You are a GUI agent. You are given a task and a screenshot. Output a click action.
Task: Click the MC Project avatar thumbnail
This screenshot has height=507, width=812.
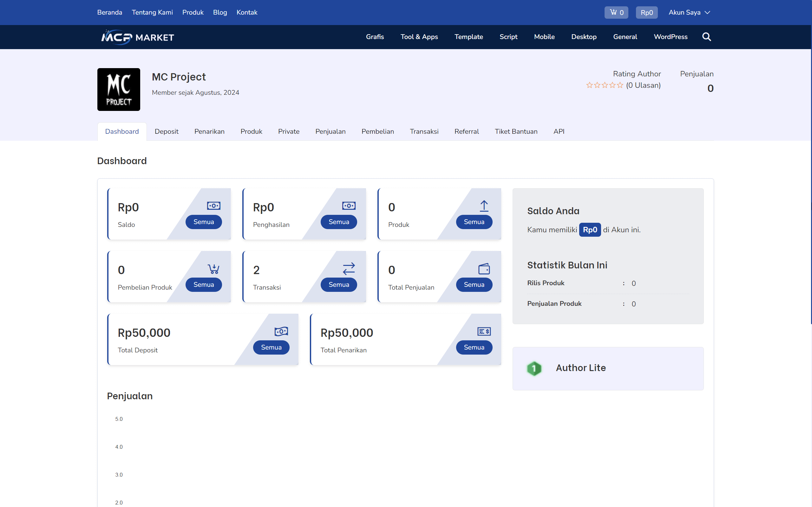pos(118,89)
